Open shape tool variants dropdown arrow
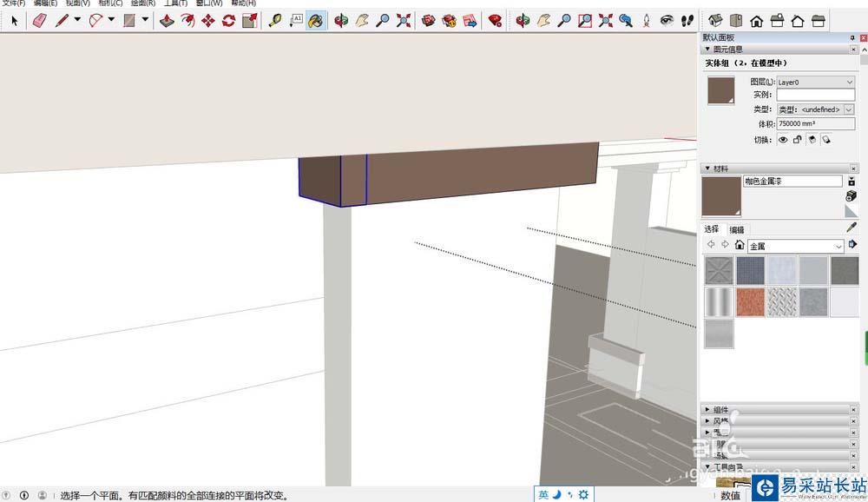This screenshot has width=868, height=502. 145,20
